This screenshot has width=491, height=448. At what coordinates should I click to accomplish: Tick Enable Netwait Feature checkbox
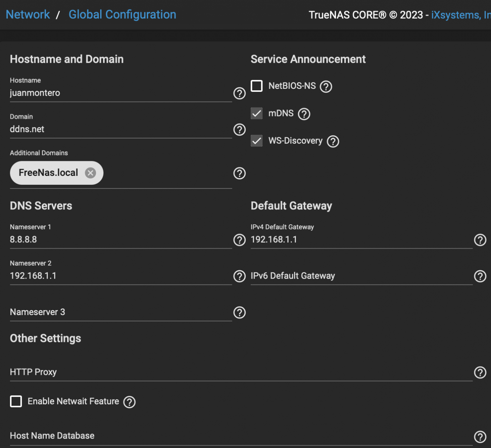click(16, 401)
